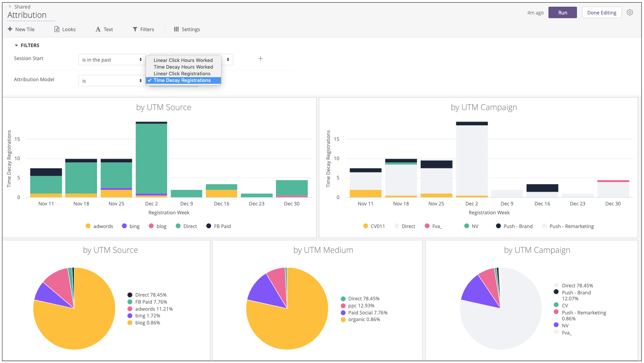This screenshot has height=363, width=644.
Task: Open the dashboard settings gear icon
Action: (x=630, y=13)
